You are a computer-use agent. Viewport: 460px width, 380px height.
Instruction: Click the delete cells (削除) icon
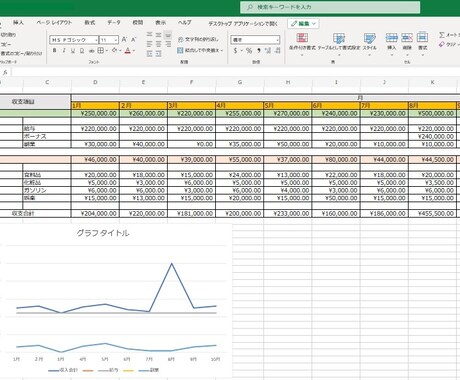tap(407, 37)
